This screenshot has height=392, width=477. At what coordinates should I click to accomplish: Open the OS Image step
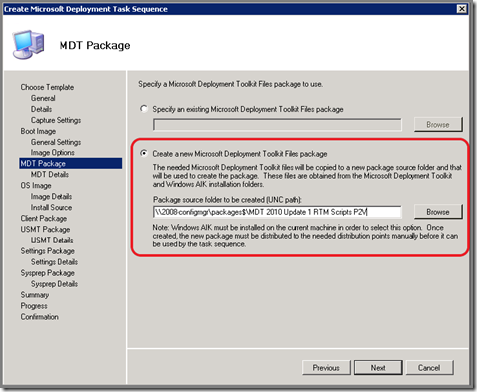click(36, 186)
